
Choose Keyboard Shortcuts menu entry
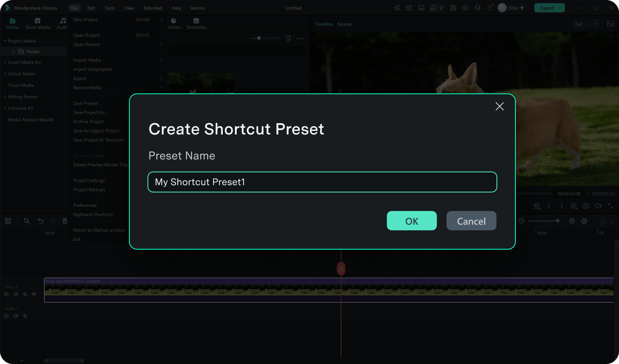click(x=93, y=215)
